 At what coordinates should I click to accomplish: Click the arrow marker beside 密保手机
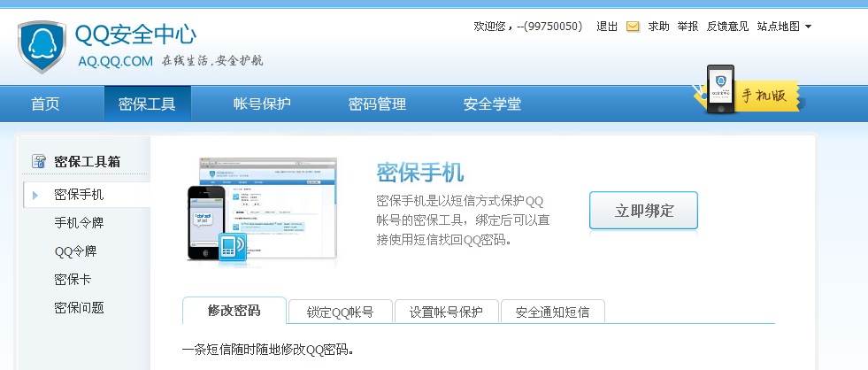[x=35, y=195]
